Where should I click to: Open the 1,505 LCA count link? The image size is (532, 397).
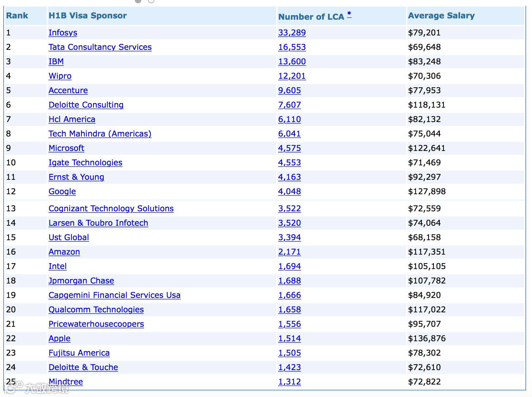290,353
